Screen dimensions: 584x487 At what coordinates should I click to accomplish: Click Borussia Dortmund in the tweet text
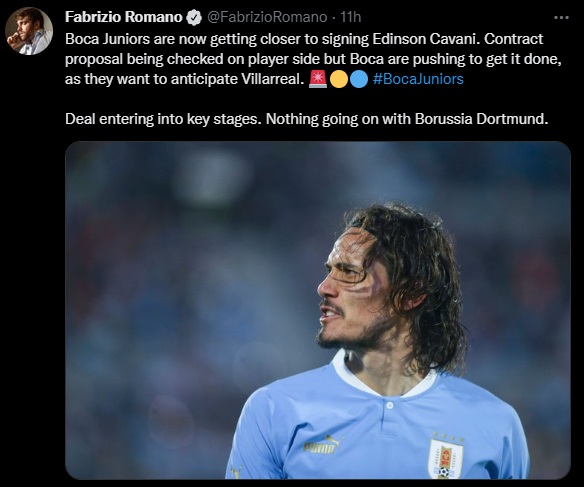tap(481, 119)
